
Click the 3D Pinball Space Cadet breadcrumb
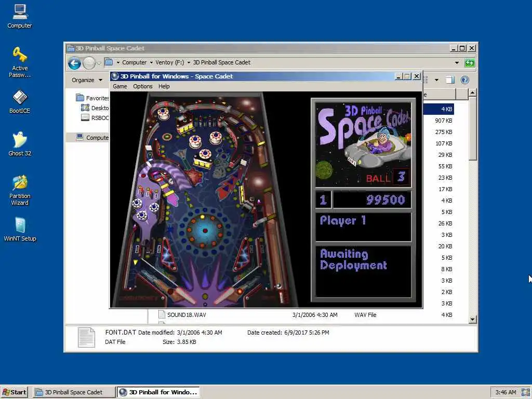[221, 62]
